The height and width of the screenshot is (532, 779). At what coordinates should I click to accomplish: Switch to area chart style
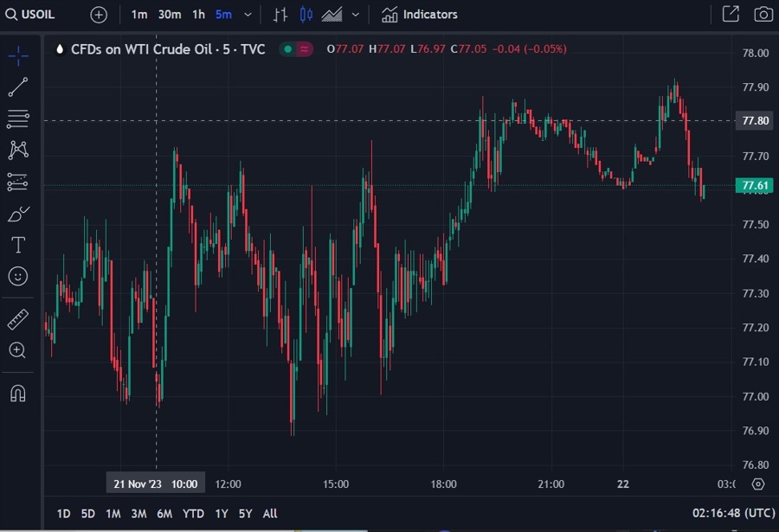point(332,15)
